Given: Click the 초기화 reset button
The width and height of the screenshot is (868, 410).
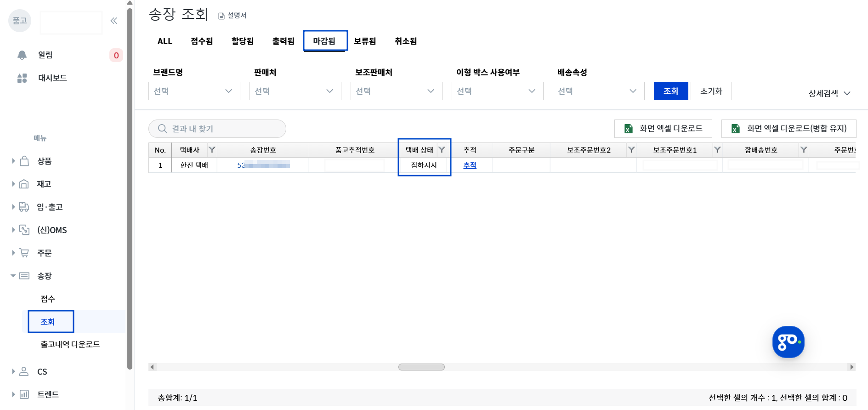Looking at the screenshot, I should click(x=711, y=91).
